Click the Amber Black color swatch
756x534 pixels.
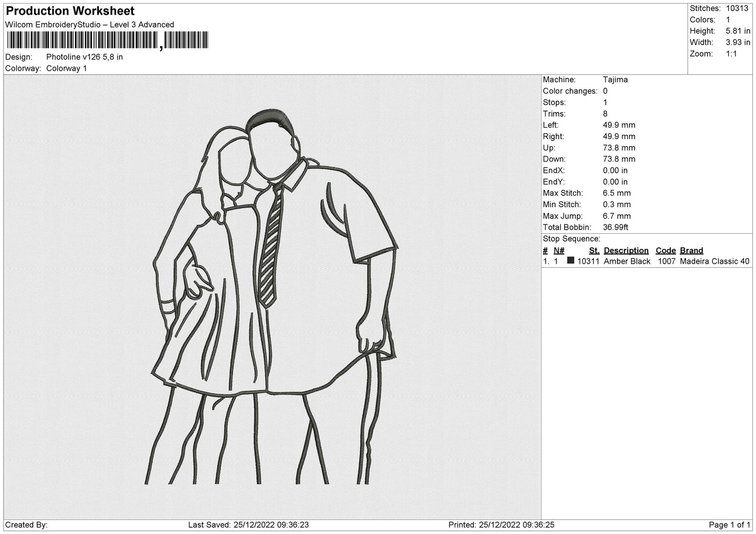click(571, 260)
